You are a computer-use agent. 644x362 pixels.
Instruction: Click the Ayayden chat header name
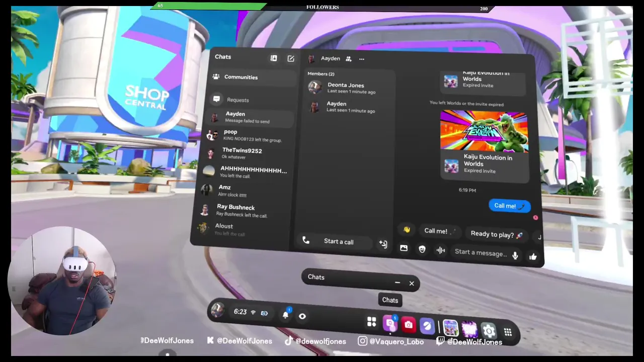click(x=330, y=58)
